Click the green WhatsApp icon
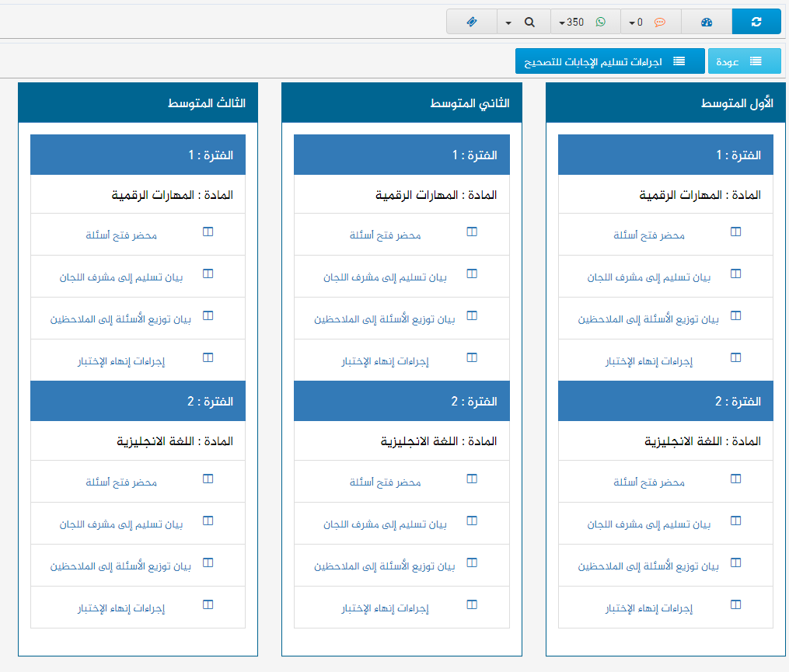 (x=600, y=22)
